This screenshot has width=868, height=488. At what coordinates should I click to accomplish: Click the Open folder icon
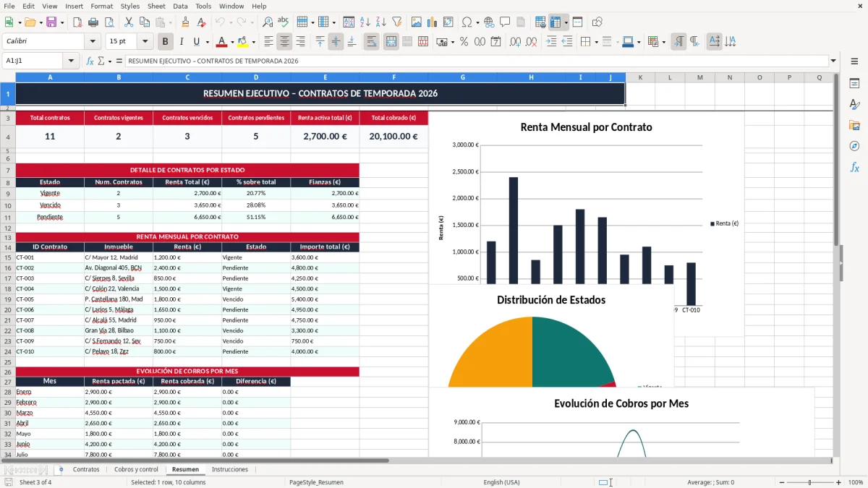30,22
